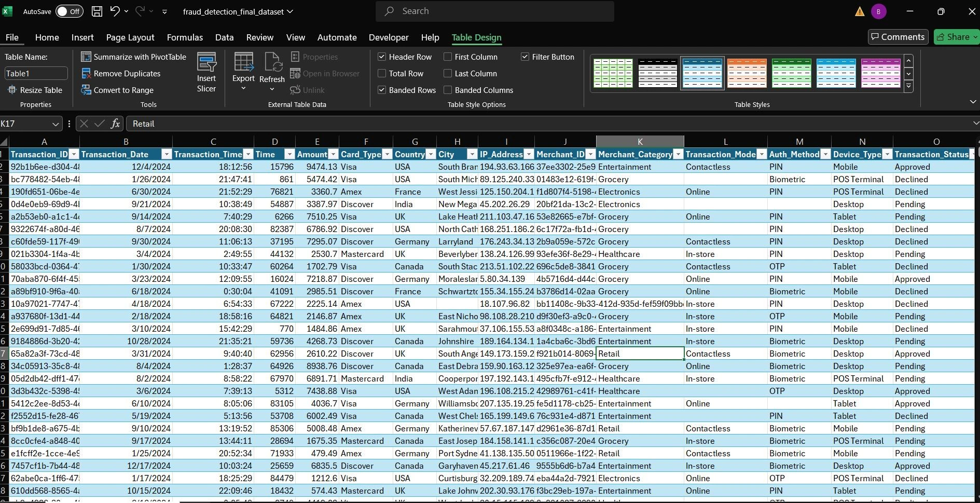Click the Share button

tap(956, 37)
